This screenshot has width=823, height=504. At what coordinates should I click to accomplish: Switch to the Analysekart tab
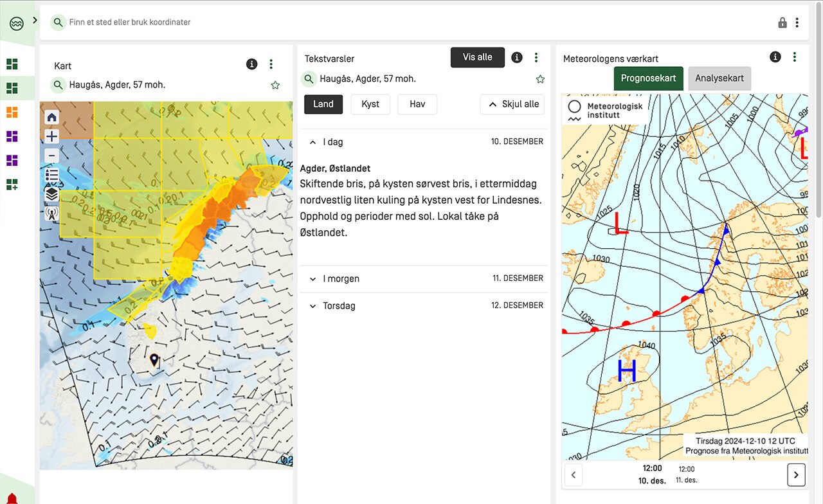pos(719,78)
